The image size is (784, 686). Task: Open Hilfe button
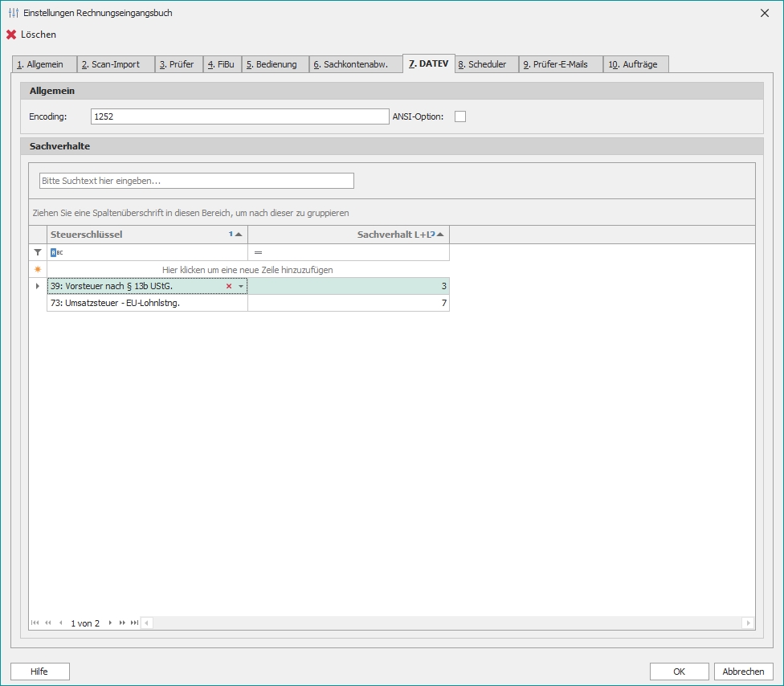click(x=40, y=672)
